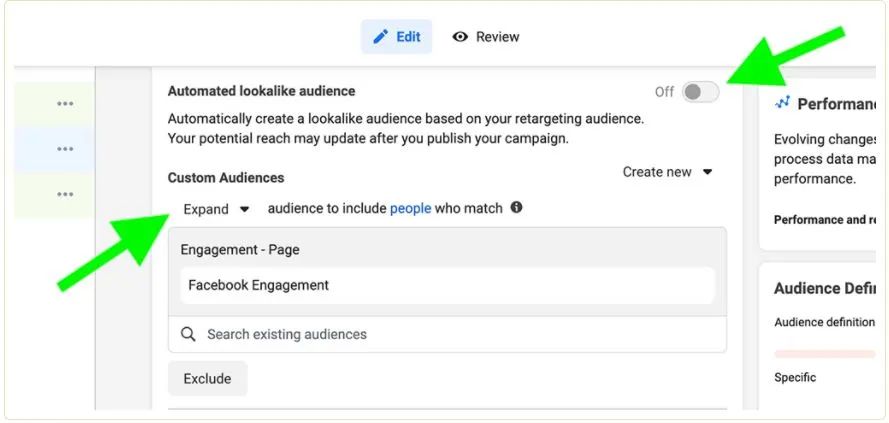Click the Performance chart icon

pos(783,103)
